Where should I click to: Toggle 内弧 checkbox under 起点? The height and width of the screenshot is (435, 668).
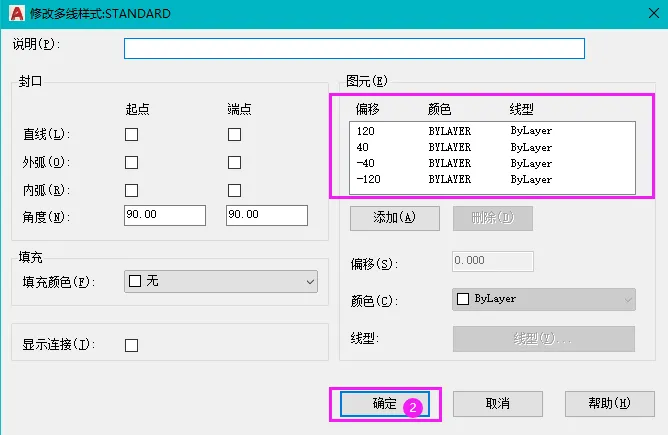click(131, 190)
